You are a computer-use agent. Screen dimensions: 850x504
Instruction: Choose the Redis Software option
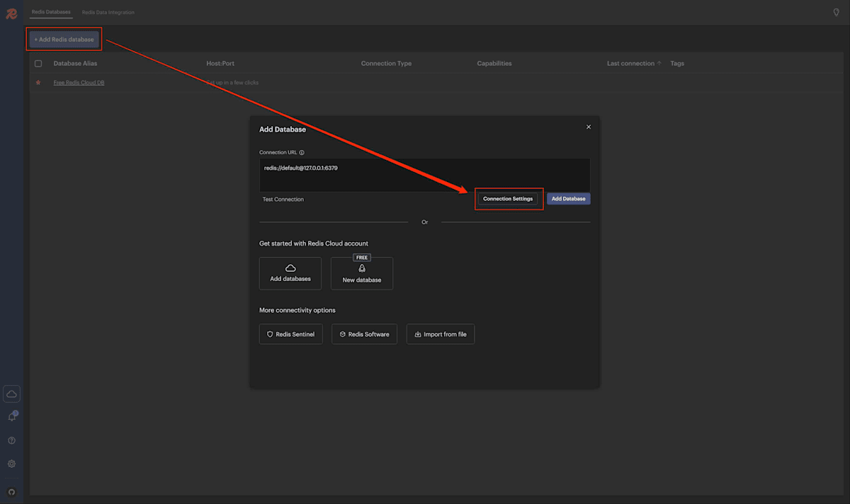click(x=365, y=334)
